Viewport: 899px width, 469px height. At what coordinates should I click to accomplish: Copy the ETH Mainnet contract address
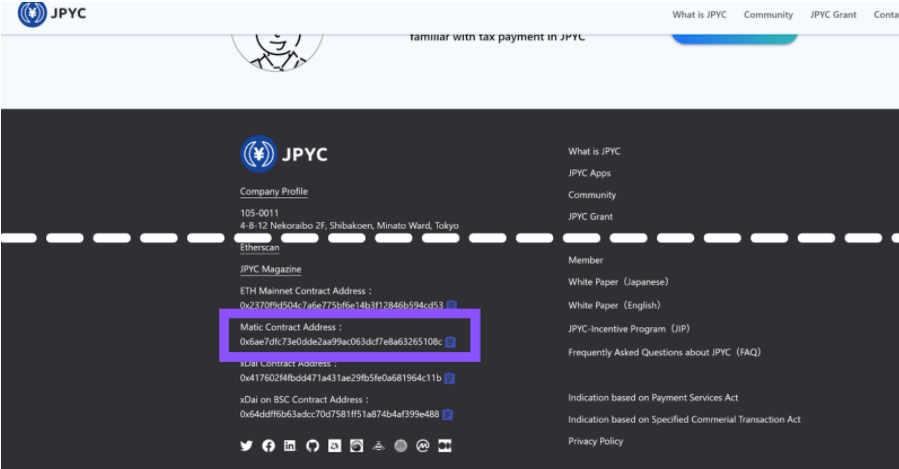tap(451, 305)
